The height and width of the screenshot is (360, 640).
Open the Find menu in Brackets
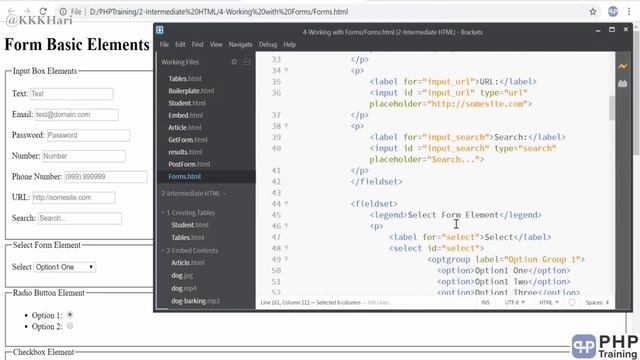pyautogui.click(x=198, y=44)
